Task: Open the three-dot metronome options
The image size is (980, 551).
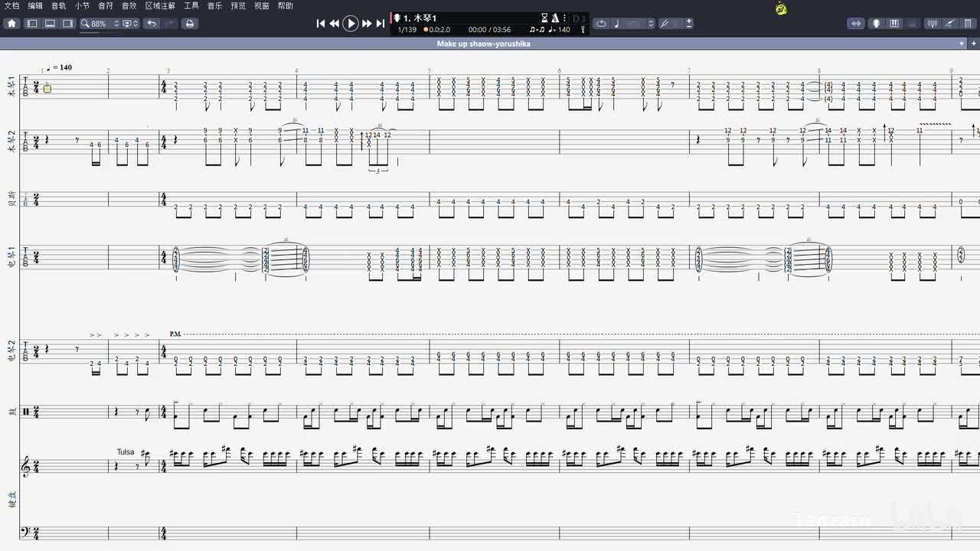Action: coord(565,18)
